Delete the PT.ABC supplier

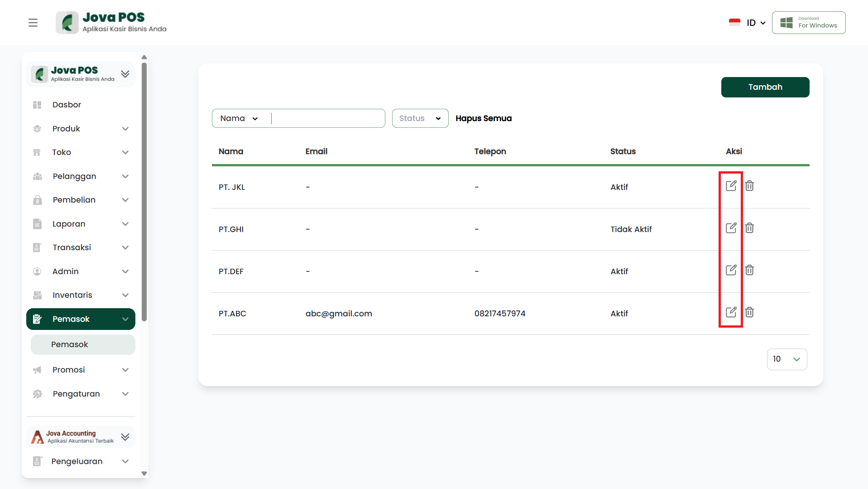[749, 312]
